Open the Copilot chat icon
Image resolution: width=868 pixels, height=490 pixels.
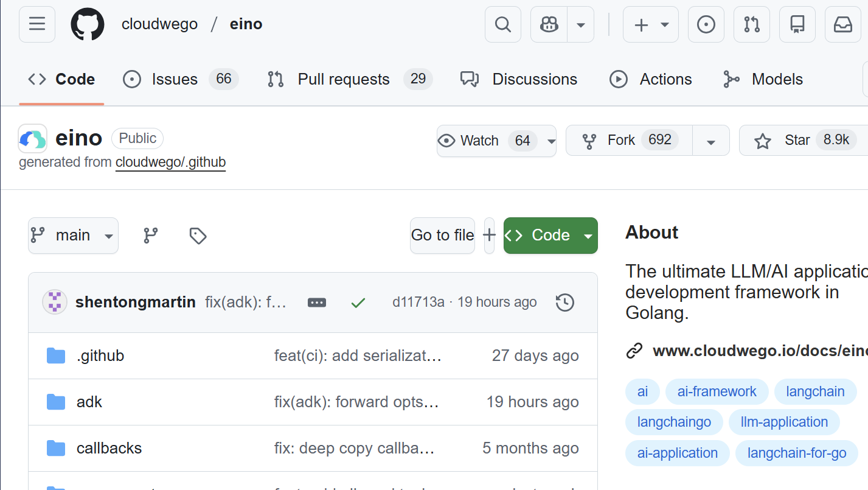(549, 24)
